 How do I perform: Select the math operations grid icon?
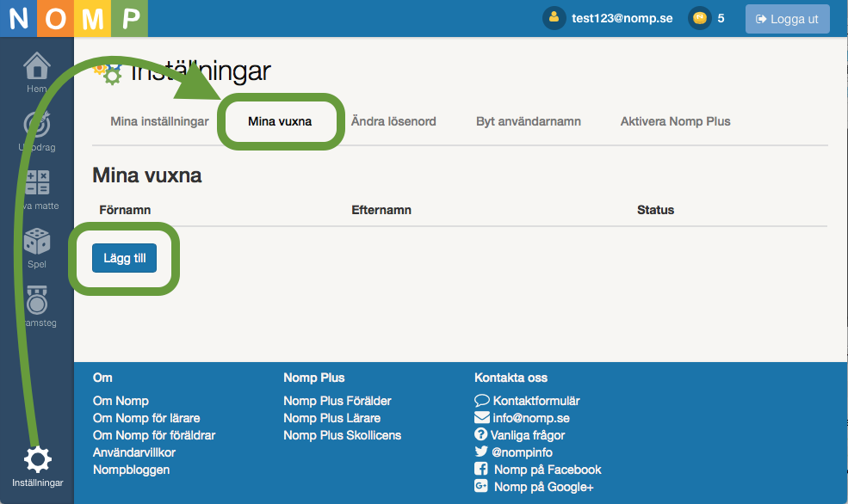tap(37, 182)
